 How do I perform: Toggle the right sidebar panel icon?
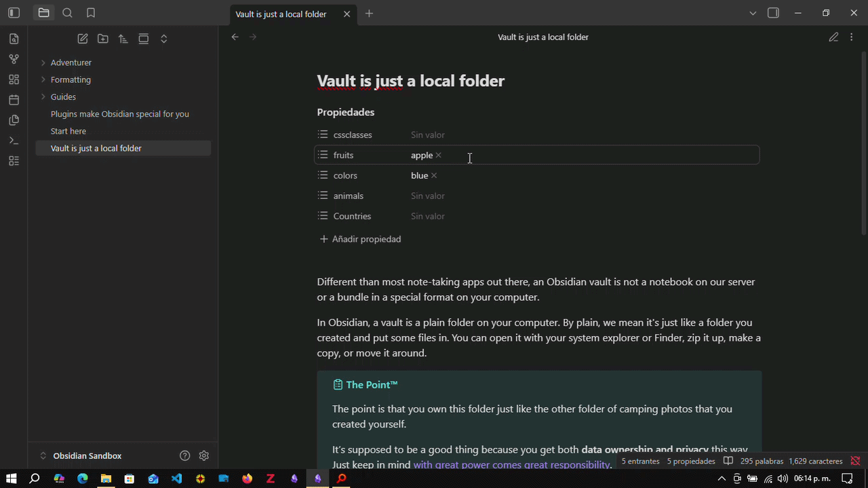click(x=773, y=13)
